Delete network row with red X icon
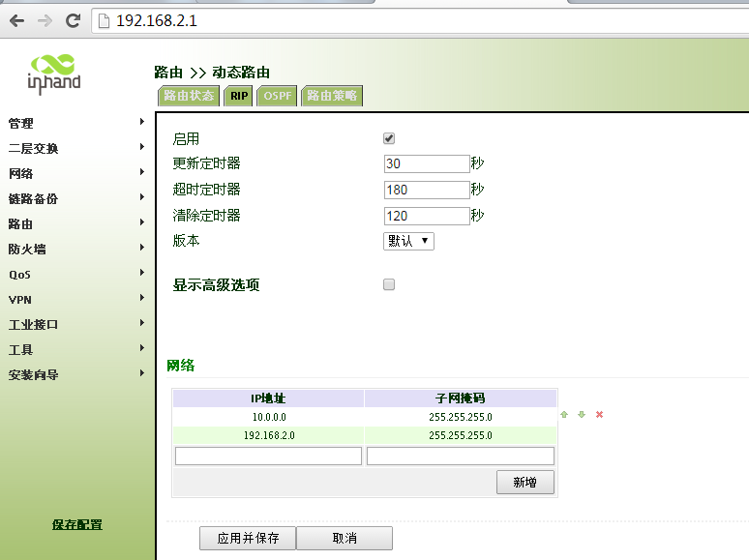 (x=599, y=414)
